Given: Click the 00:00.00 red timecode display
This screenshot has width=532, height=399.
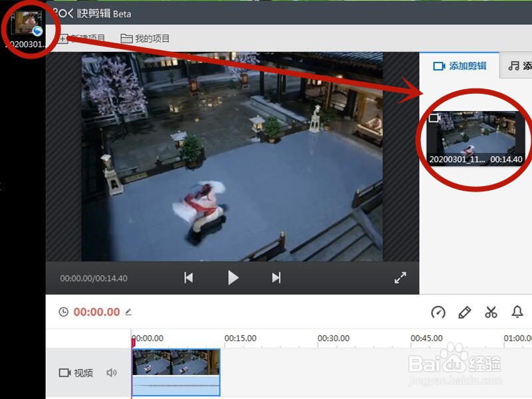Looking at the screenshot, I should pyautogui.click(x=96, y=312).
